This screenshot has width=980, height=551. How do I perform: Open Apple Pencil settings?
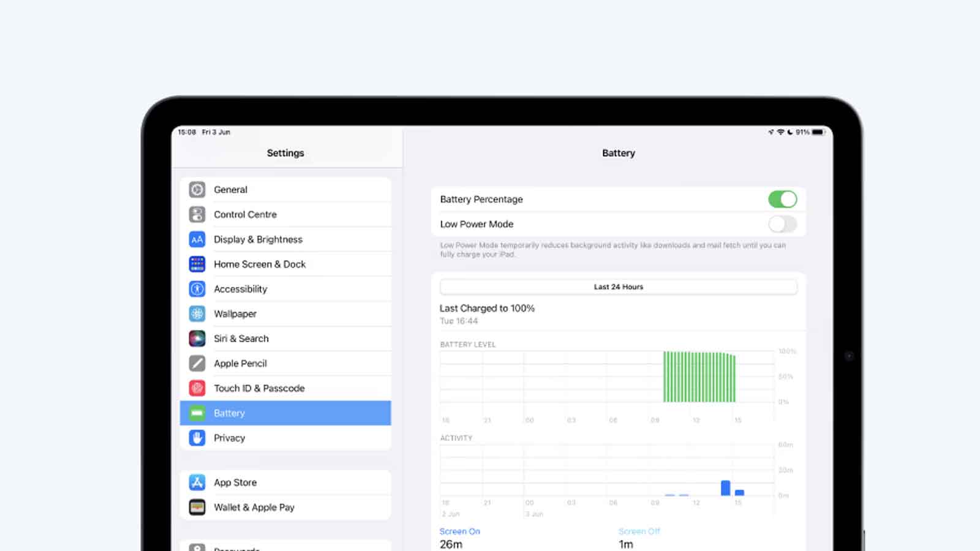285,363
